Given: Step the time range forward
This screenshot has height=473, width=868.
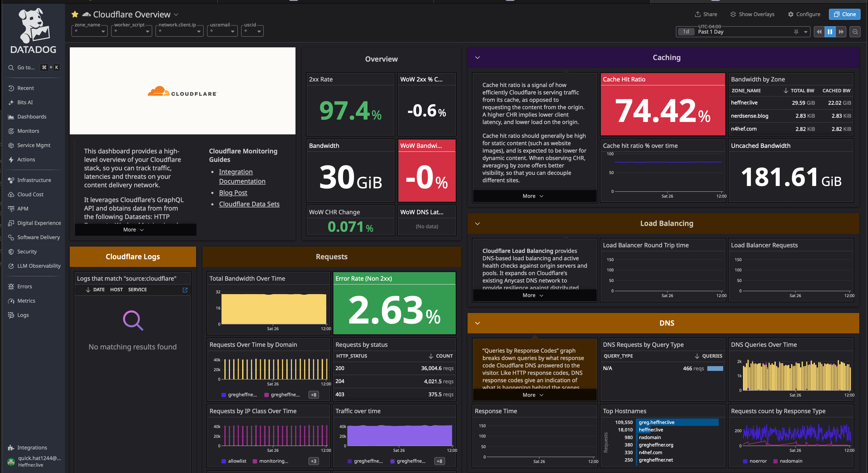Looking at the screenshot, I should (841, 32).
